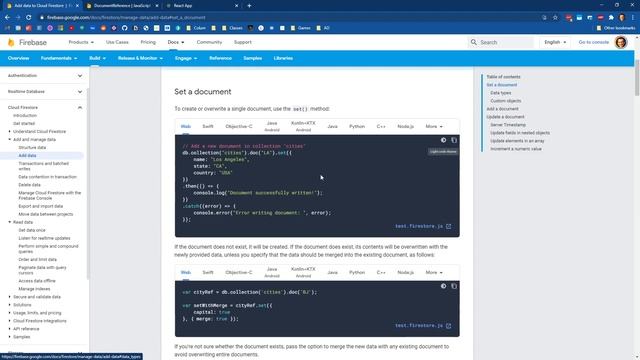Click the Firebase account avatar
Screen dimensions: 640x360
coord(621,42)
